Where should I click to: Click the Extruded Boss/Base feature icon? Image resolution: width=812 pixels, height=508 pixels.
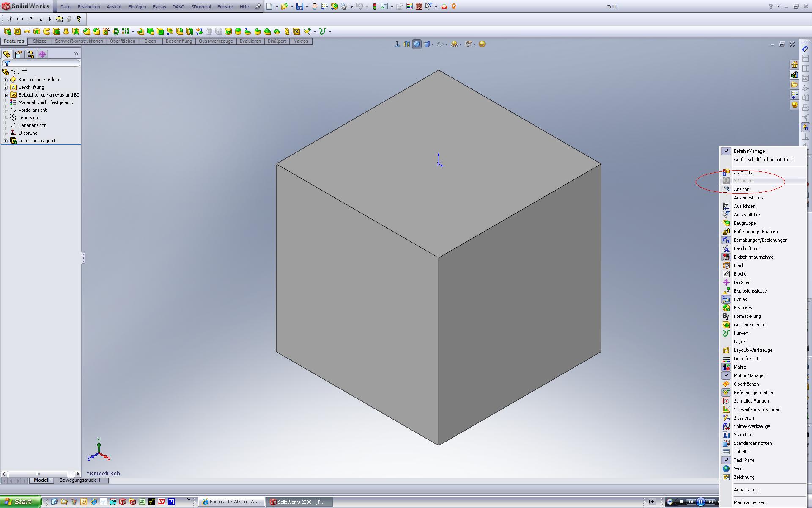(8, 31)
